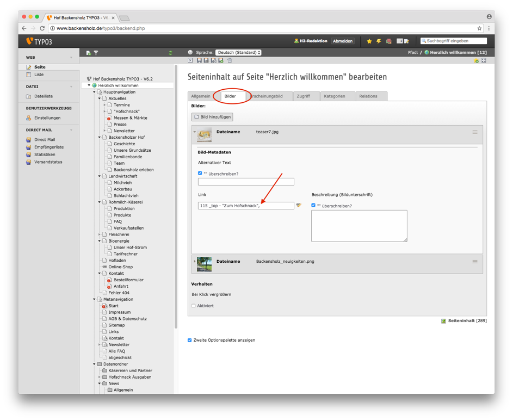Uncheck alternative text überschreiben checkbox

pyautogui.click(x=200, y=174)
